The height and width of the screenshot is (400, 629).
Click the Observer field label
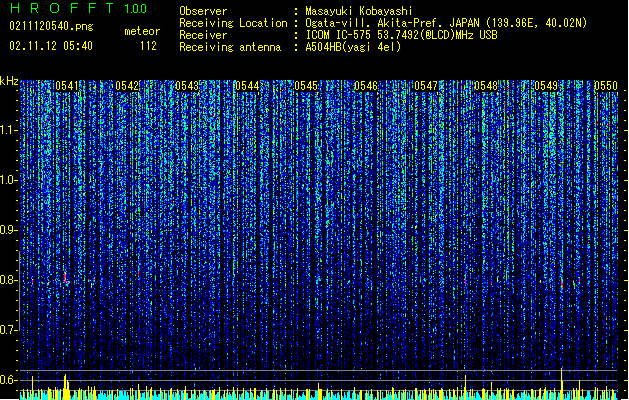click(x=203, y=11)
